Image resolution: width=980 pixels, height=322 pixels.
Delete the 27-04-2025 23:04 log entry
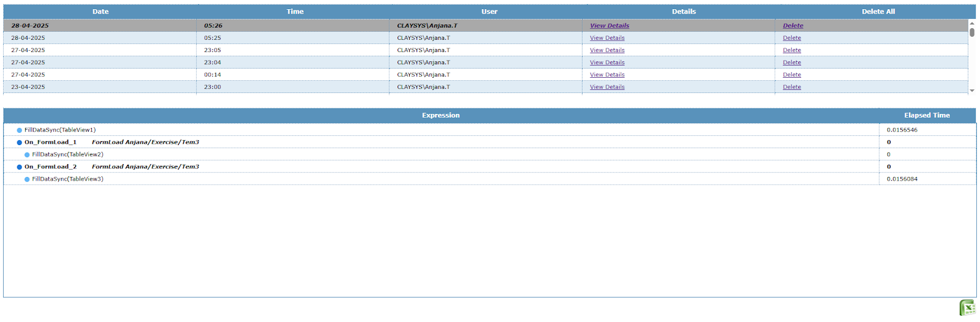pos(792,62)
